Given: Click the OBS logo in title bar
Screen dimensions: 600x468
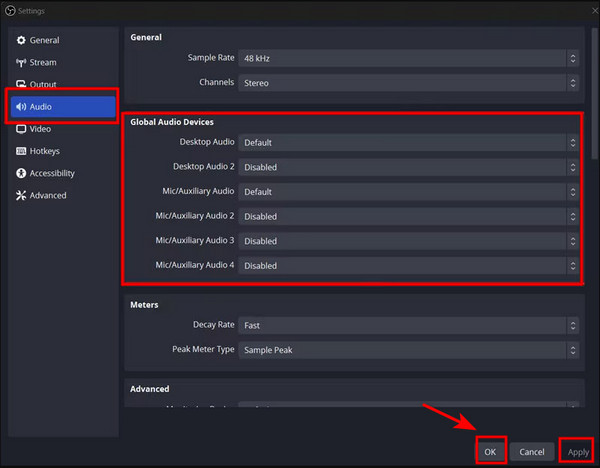Looking at the screenshot, I should pos(10,11).
